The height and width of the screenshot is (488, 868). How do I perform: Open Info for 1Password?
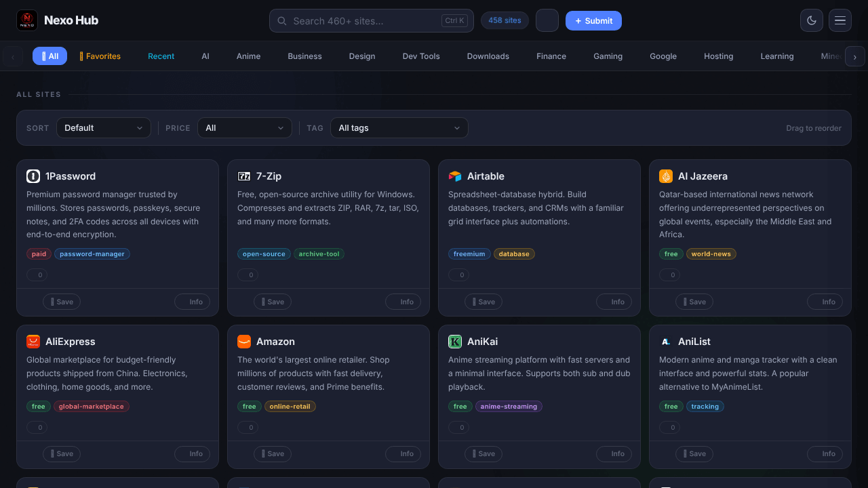pos(193,302)
